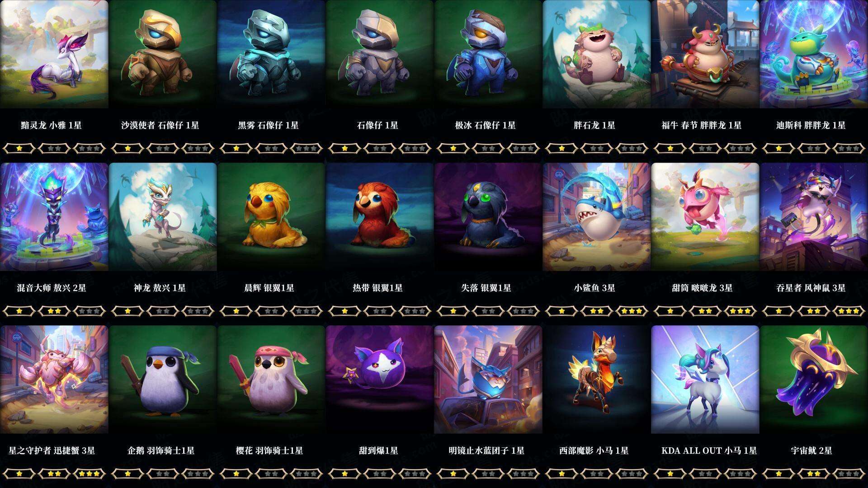Select the 迪斯科 胖胖龙 portrait

coord(814,54)
